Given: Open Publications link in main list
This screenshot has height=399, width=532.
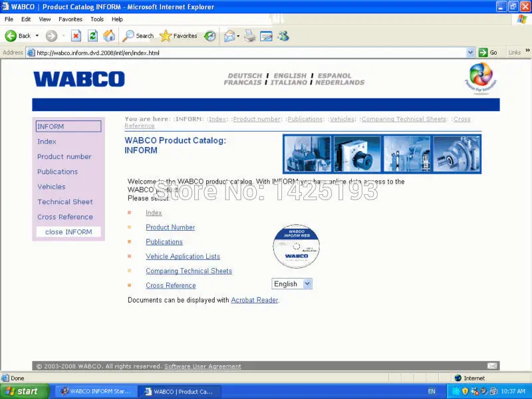Looking at the screenshot, I should 164,242.
